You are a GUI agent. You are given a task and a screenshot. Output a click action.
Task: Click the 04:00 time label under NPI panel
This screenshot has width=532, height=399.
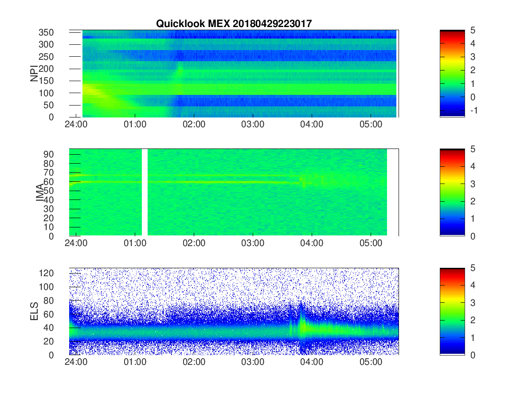[x=312, y=125]
